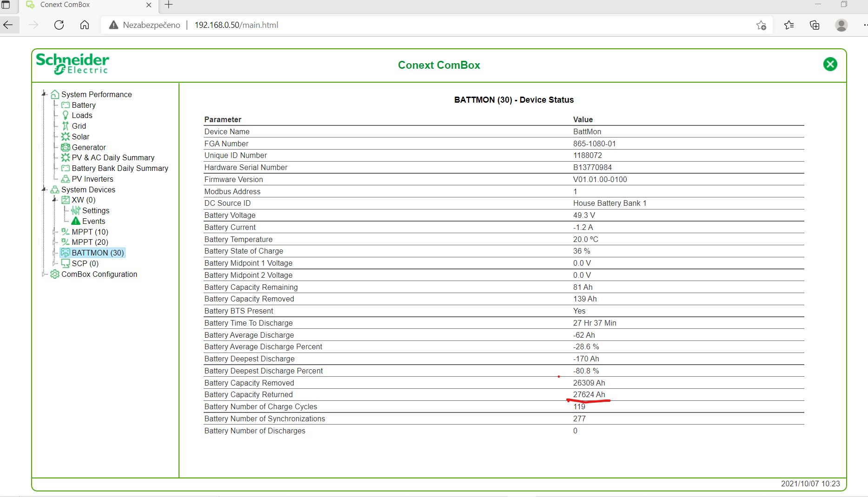Open Battery Bank Daily Summary
The height and width of the screenshot is (497, 868).
[x=119, y=168]
